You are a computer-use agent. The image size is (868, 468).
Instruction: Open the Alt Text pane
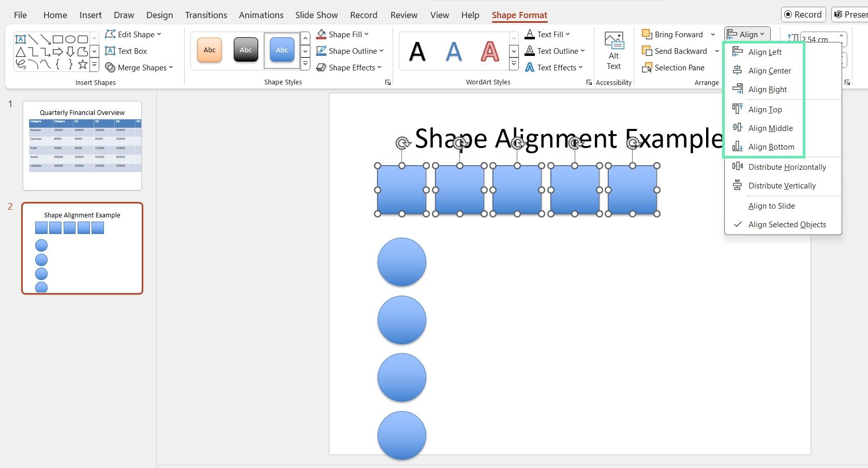point(613,50)
